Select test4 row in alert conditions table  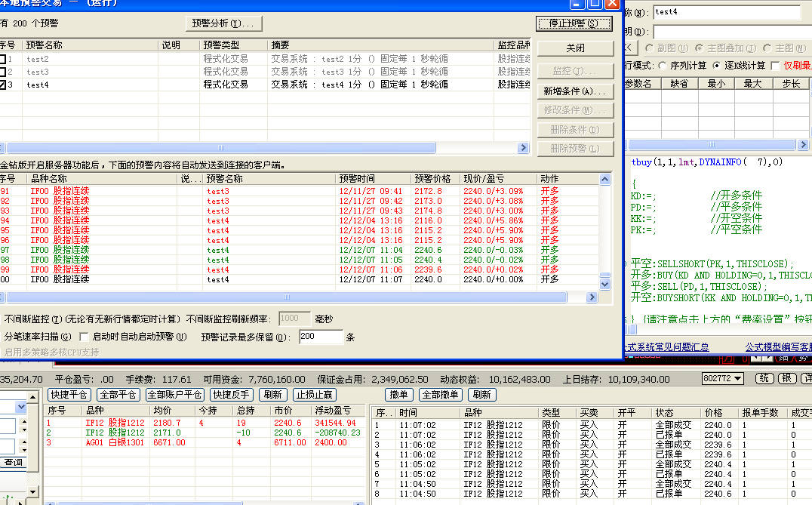[265, 85]
